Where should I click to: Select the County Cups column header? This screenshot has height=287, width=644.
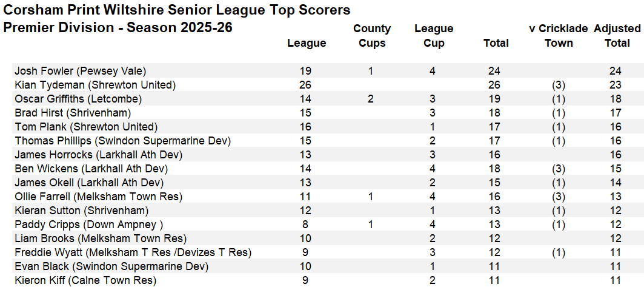pos(372,36)
